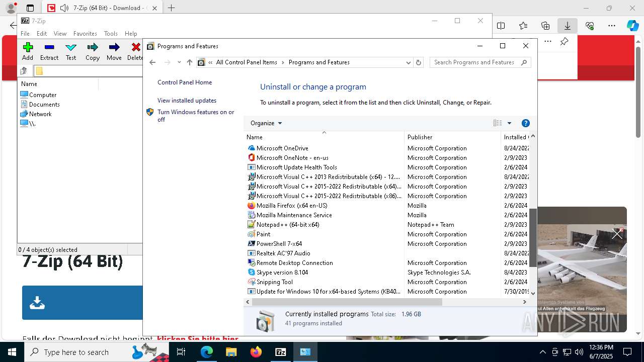This screenshot has height=362, width=644.
Task: Click the up-folder icon in 7-Zip
Action: click(24, 71)
